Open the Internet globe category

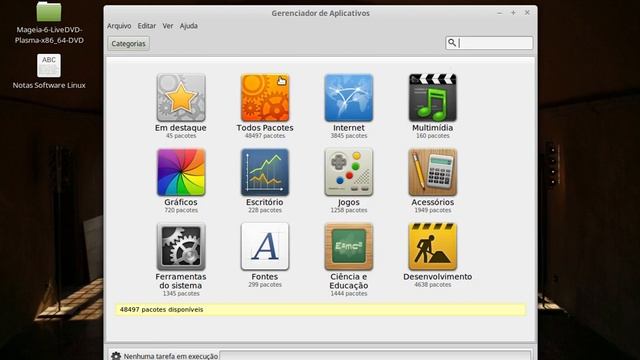point(349,98)
